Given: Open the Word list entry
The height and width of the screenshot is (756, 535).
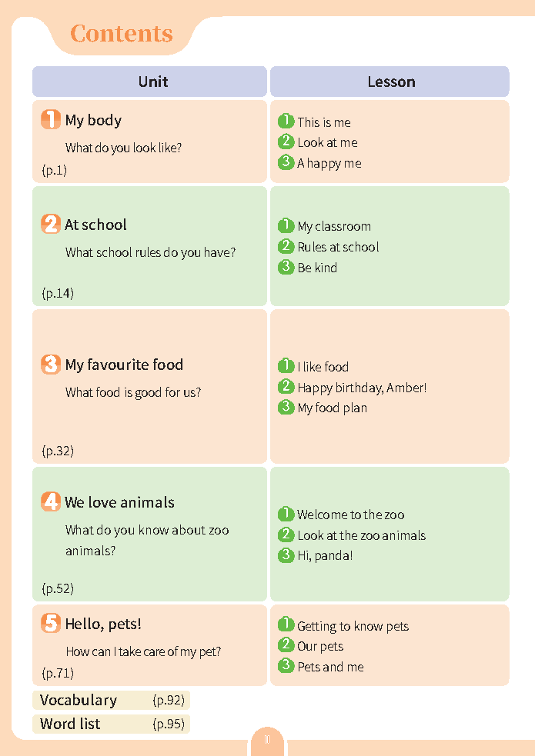Looking at the screenshot, I should point(71,724).
